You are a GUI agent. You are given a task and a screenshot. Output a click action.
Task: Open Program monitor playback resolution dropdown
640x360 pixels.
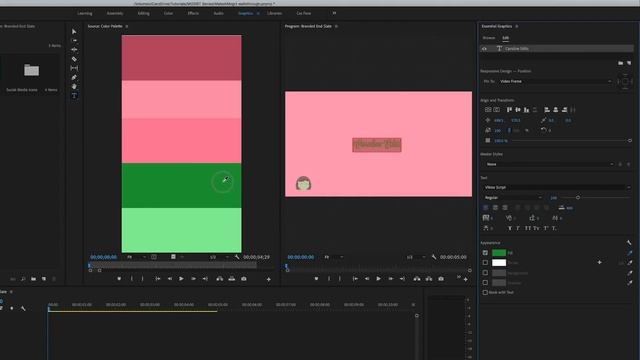coord(416,257)
